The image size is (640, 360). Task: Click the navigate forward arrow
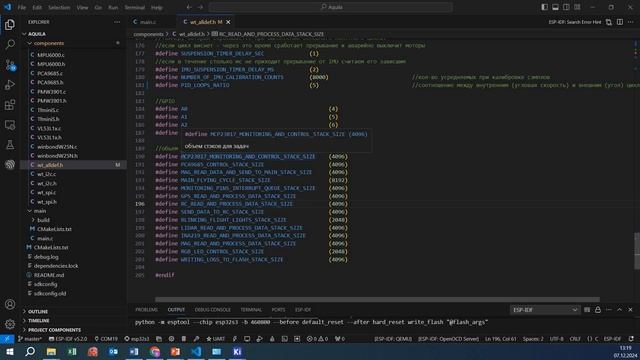[200, 7]
